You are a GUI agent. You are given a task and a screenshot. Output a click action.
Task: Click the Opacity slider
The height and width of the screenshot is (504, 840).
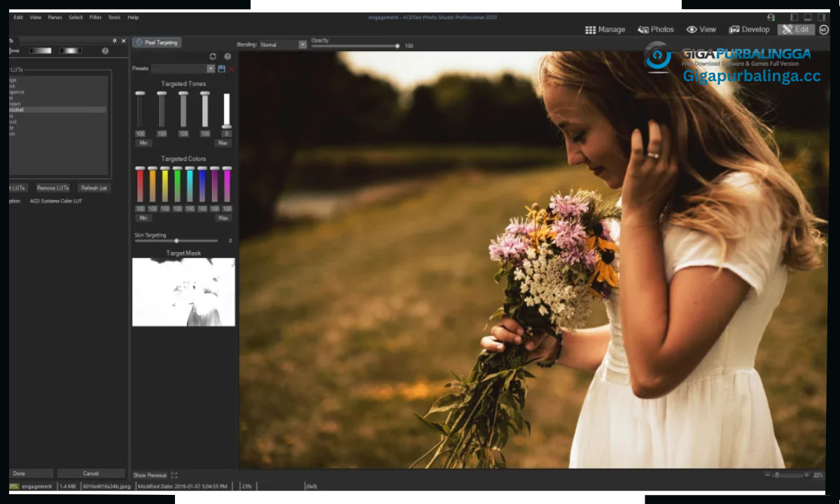click(x=355, y=45)
